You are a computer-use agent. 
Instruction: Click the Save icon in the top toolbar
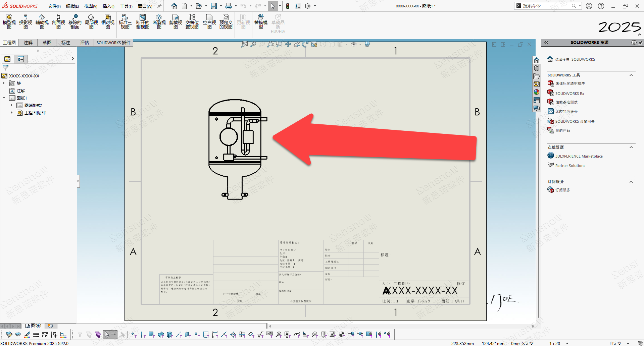(214, 6)
